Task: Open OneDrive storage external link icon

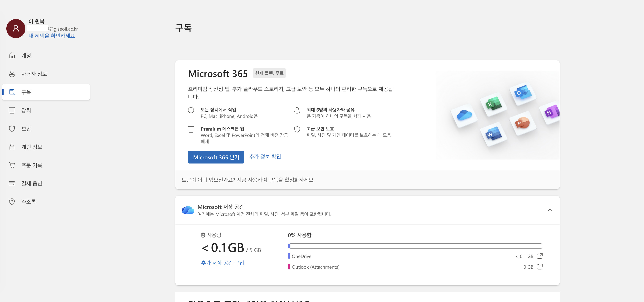Action: pos(540,256)
